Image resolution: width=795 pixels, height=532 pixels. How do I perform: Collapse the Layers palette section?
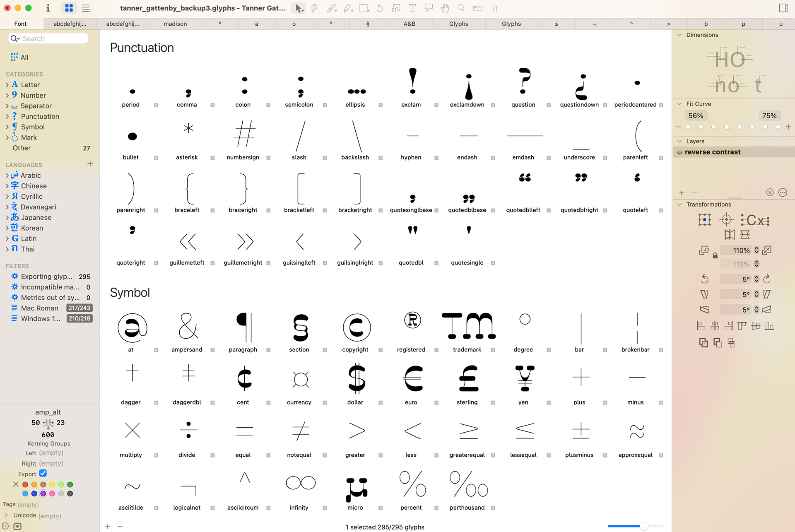click(679, 141)
